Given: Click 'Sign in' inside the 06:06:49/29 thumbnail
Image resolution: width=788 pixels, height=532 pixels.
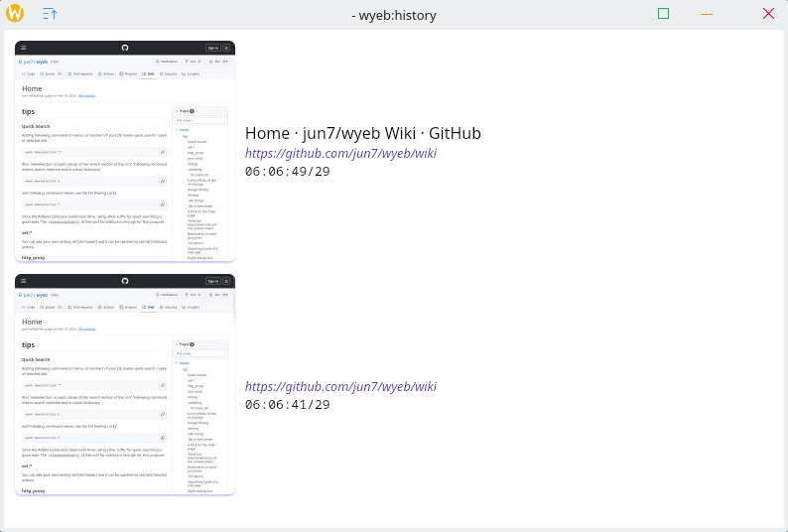Looking at the screenshot, I should [x=212, y=48].
